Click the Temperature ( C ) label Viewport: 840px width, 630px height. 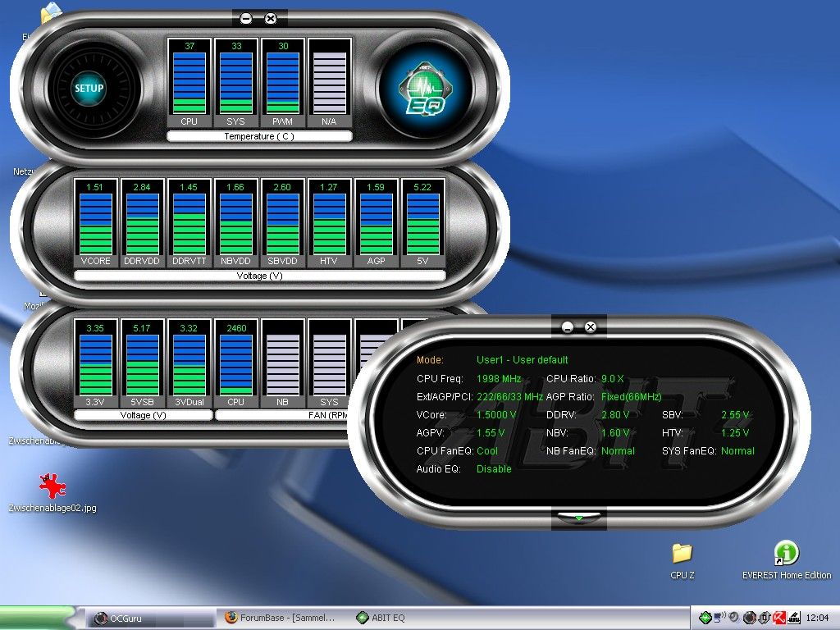point(259,136)
